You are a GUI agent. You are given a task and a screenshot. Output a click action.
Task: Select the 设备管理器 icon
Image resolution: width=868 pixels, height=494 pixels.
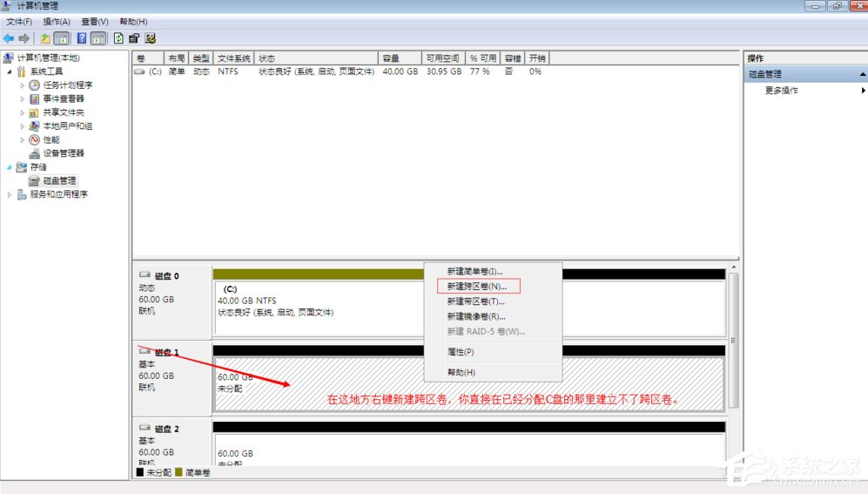pyautogui.click(x=34, y=153)
